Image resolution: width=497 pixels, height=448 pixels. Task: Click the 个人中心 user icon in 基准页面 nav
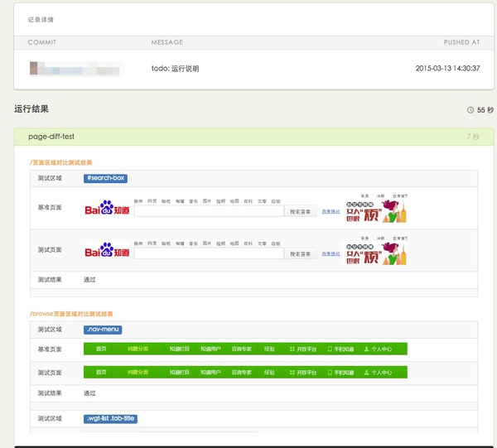click(x=366, y=349)
